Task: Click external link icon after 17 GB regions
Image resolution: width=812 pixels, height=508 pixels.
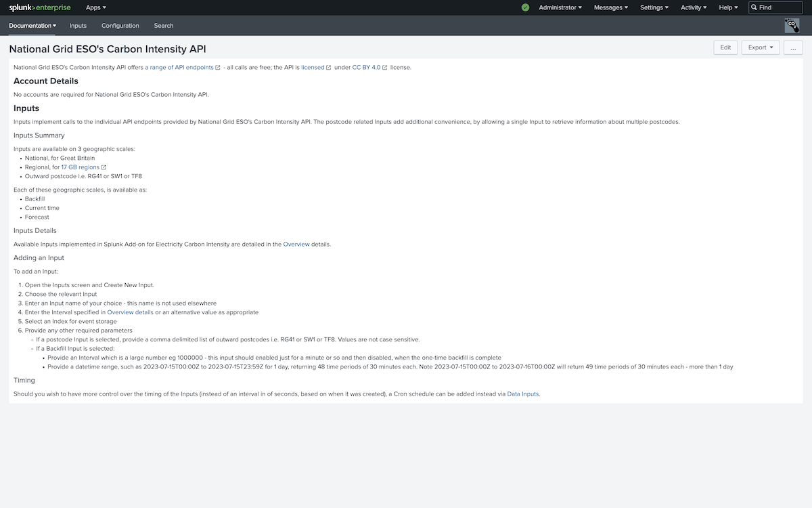Action: (104, 167)
